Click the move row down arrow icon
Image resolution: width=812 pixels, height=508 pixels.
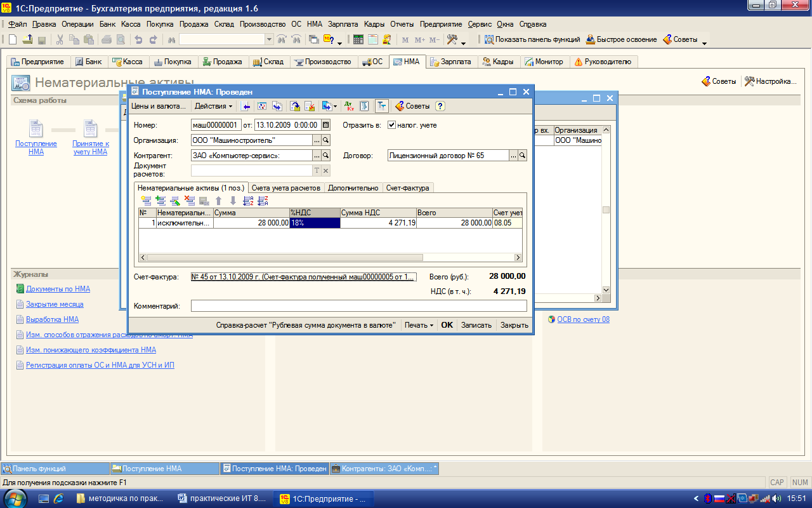point(233,201)
